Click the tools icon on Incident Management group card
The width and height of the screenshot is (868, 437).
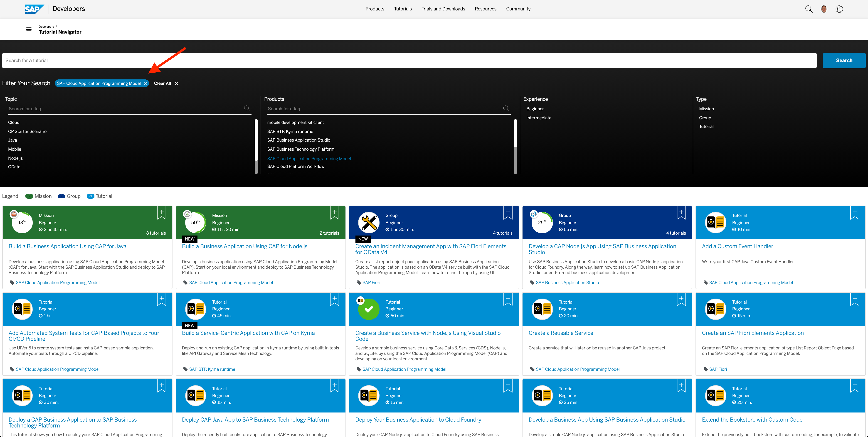click(369, 222)
